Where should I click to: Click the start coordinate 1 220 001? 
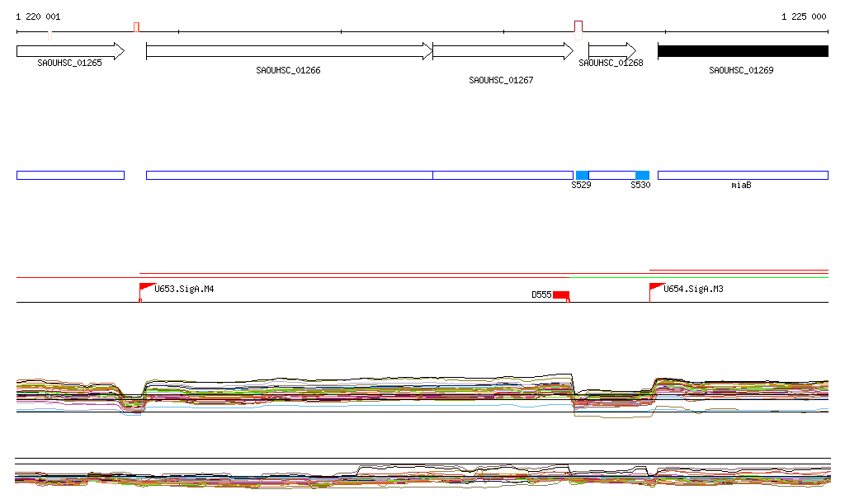click(38, 16)
